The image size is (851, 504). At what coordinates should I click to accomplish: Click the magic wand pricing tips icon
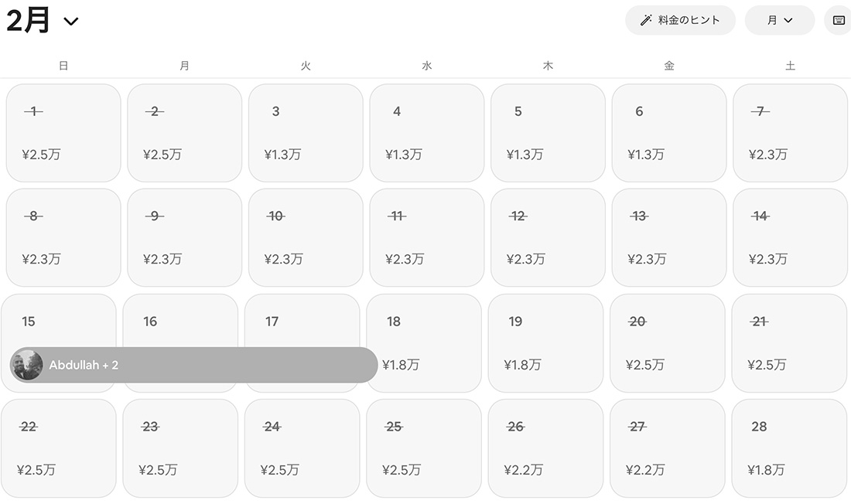646,20
